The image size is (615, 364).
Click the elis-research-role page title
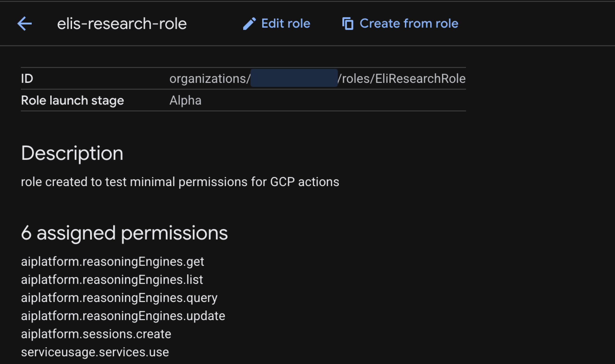pyautogui.click(x=122, y=24)
